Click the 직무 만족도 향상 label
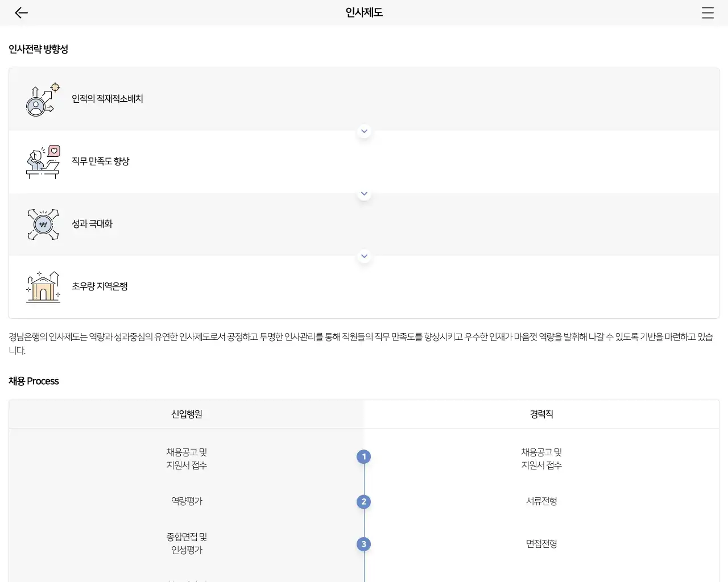The image size is (728, 582). tap(101, 161)
